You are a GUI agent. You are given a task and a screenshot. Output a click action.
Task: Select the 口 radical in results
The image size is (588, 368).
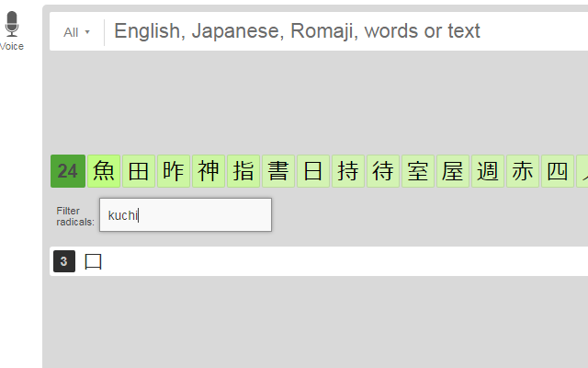[x=93, y=261]
